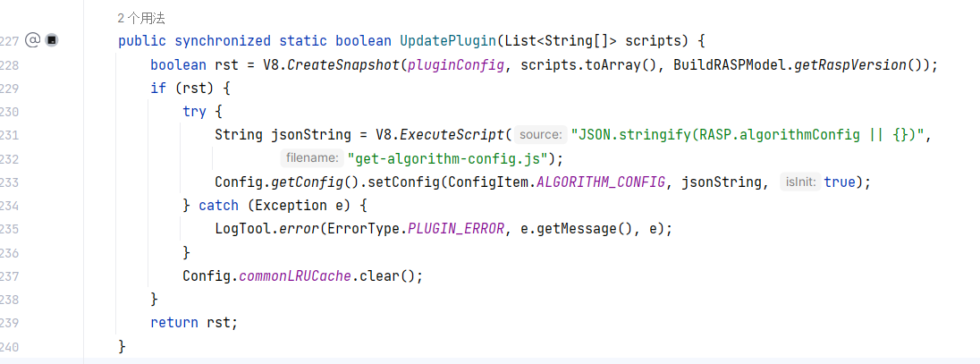980x364 pixels.
Task: Click the 'synchronized' keyword
Action: point(223,41)
